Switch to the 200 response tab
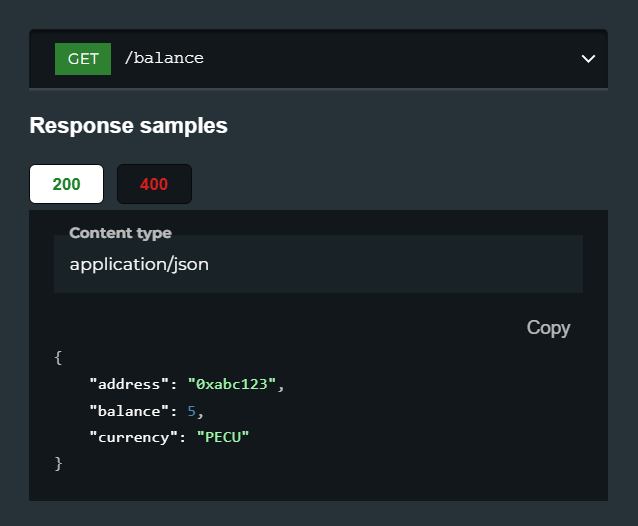 [x=66, y=184]
